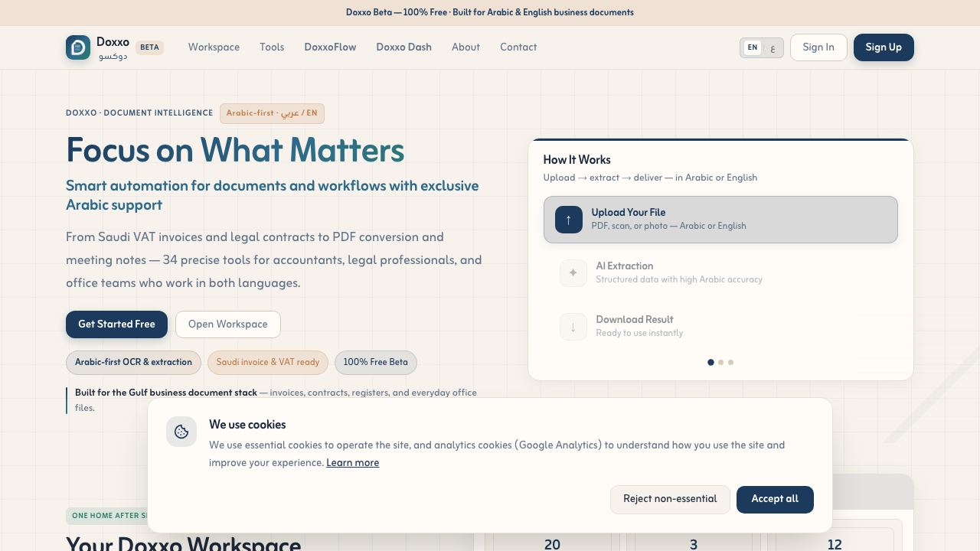980x551 pixels.
Task: Click the upload arrow icon in Upload Your File
Action: coord(569,220)
